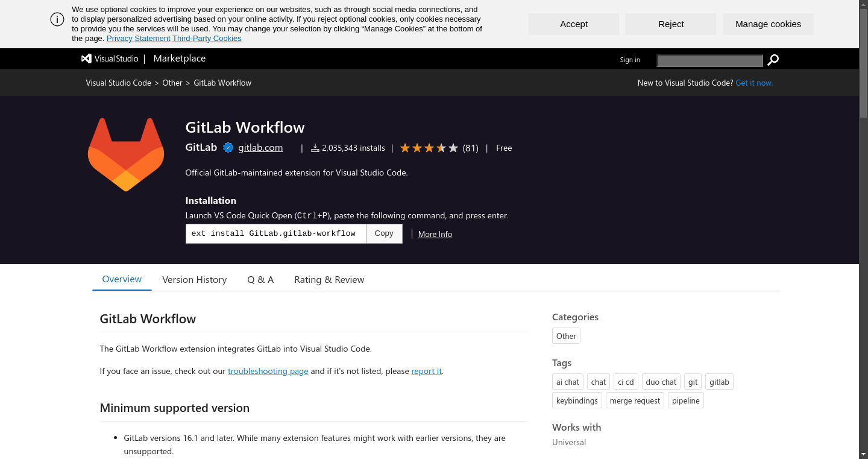The width and height of the screenshot is (868, 459).
Task: Click the Minimum supported version heading
Action: pyautogui.click(x=175, y=408)
